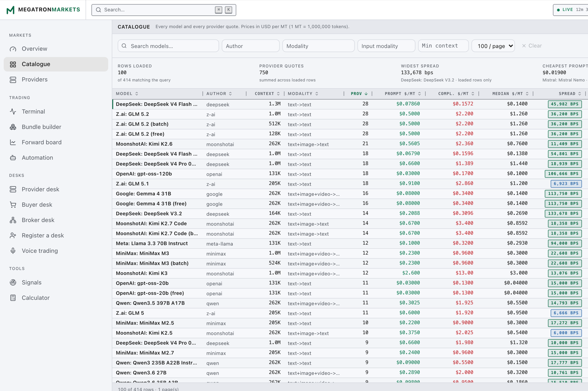
Task: Click the LIVE status indicator
Action: click(x=571, y=10)
